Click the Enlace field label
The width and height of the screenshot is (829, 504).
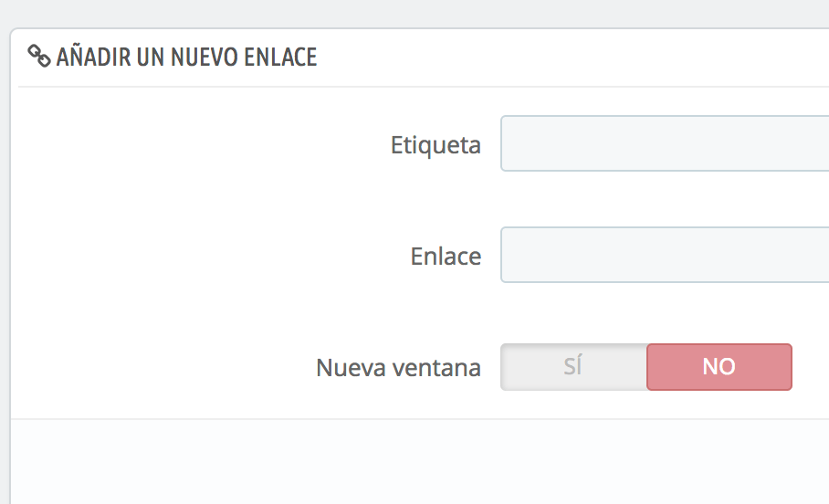click(446, 257)
